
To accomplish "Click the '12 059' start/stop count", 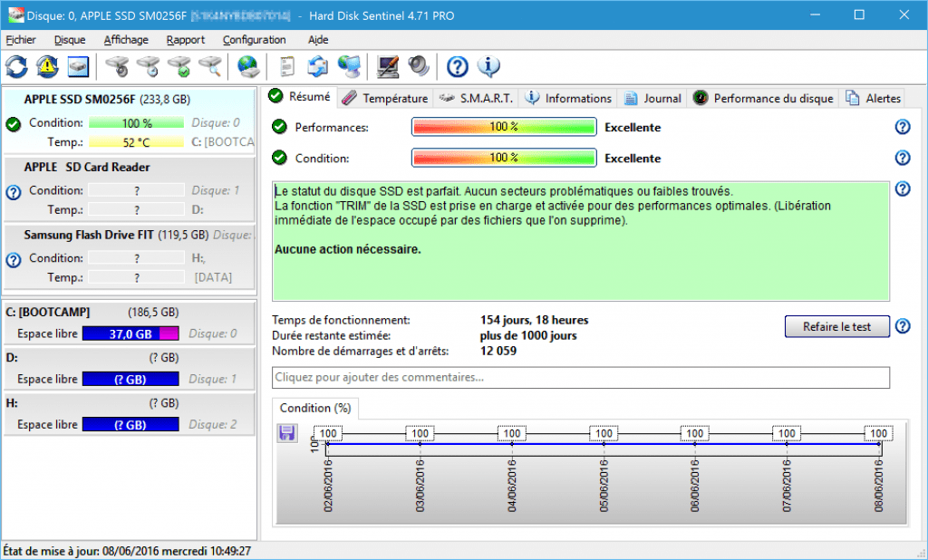I will (x=498, y=351).
